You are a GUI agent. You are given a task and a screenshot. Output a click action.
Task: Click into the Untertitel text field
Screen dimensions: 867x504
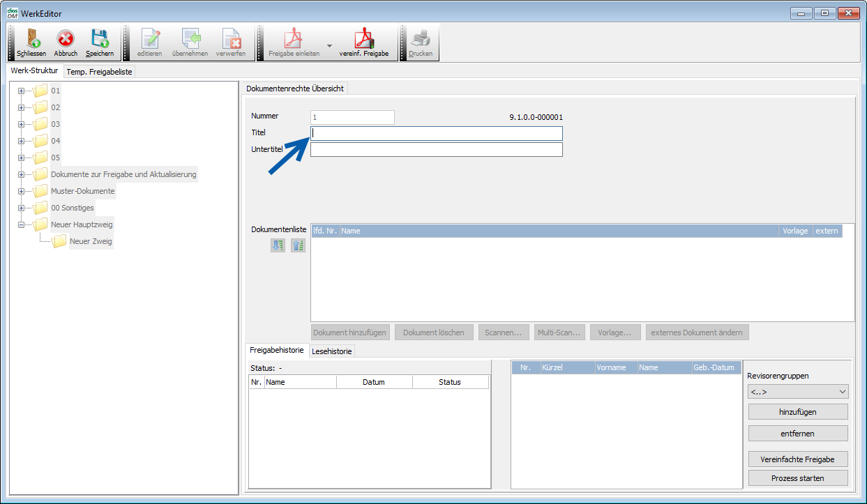(x=436, y=150)
